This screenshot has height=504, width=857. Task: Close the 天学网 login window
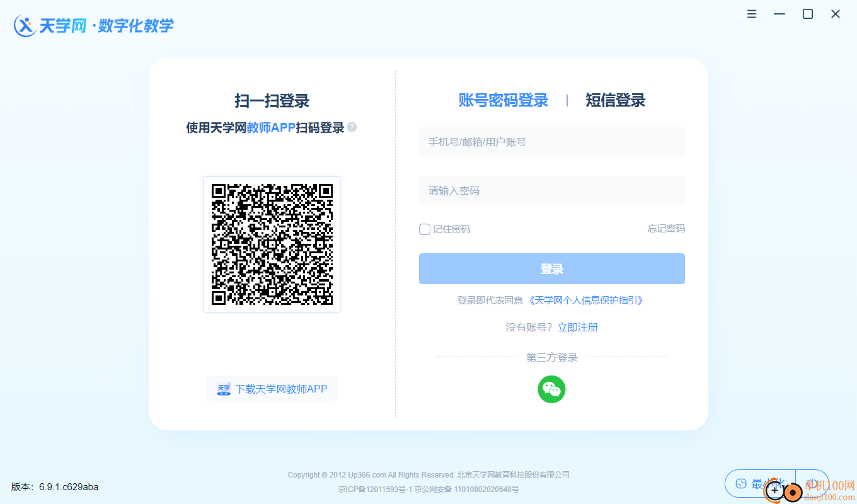tap(835, 14)
